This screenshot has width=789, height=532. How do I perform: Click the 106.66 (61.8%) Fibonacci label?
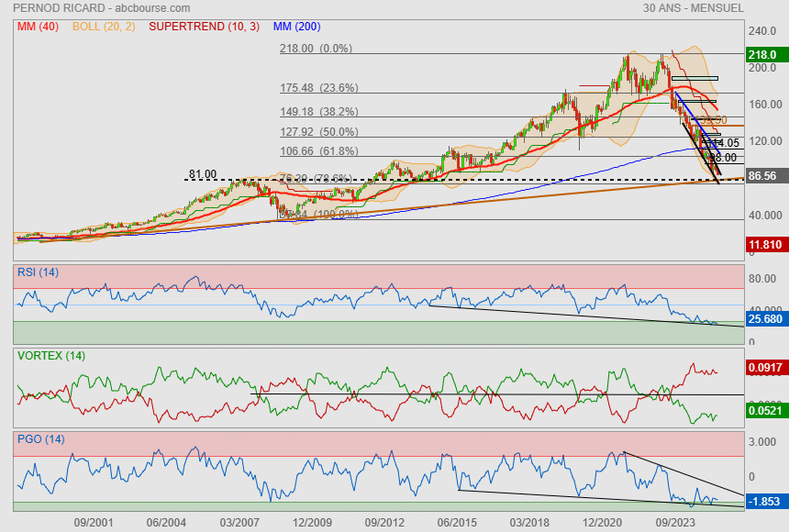pos(319,151)
